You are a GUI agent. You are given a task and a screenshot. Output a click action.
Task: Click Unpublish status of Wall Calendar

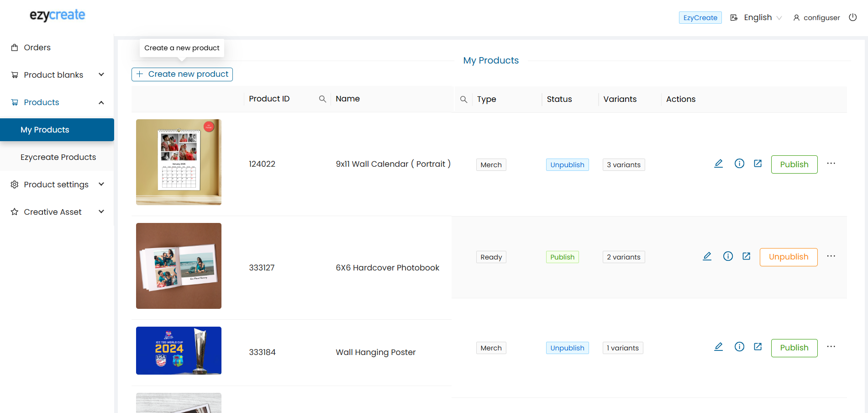click(x=567, y=165)
